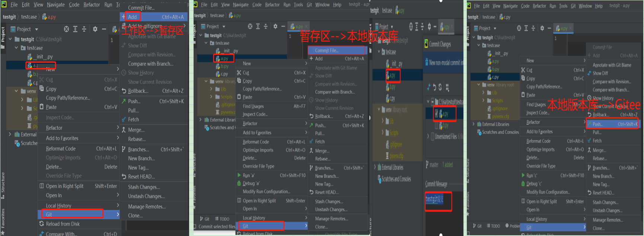Click locate-file crosshair icon in the window showing Run 'c'
644x236 pixels.
coord(519,28)
